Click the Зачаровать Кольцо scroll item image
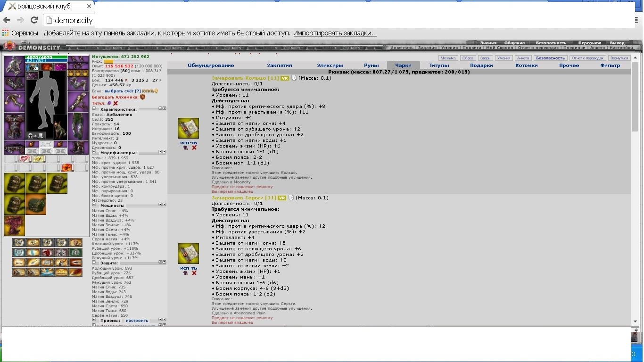 [x=189, y=129]
